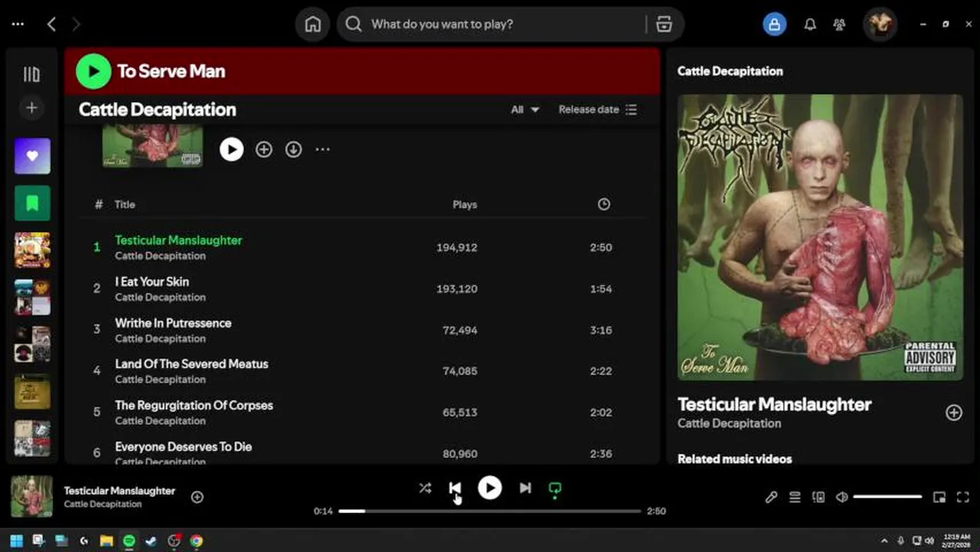This screenshot has width=980, height=552.
Task: Click Spotify icon in taskbar
Action: 129,541
